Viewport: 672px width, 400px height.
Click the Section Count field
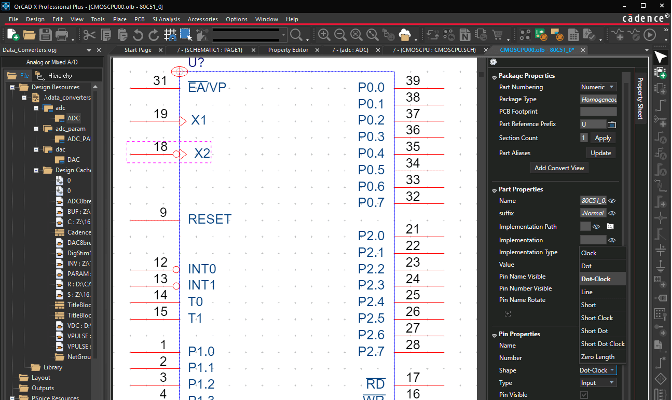[x=584, y=138]
